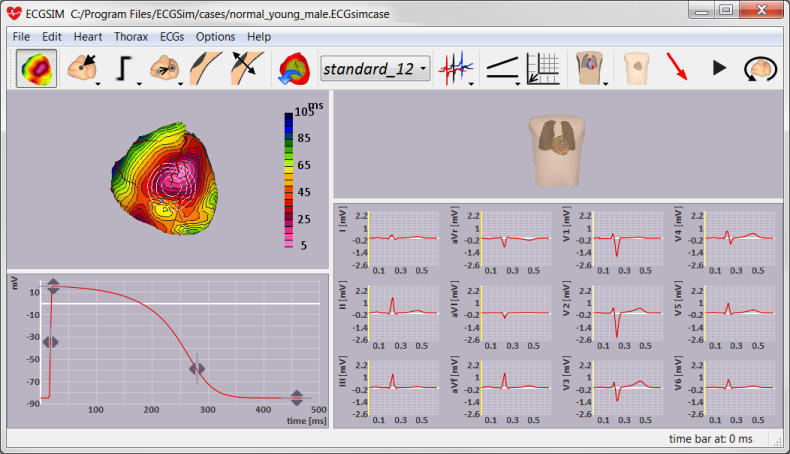Click the resting potential handle near 450 ms
Image resolution: width=790 pixels, height=454 pixels.
pyautogui.click(x=297, y=398)
